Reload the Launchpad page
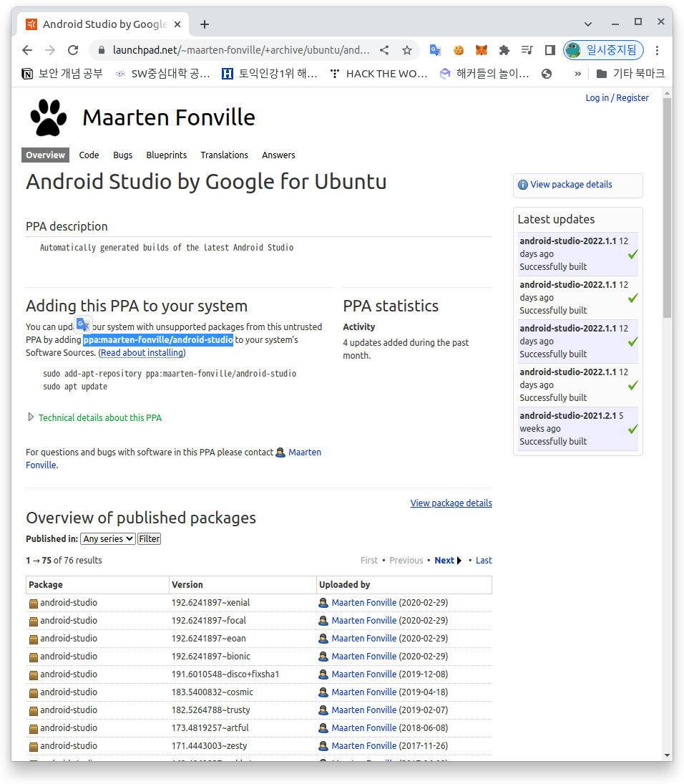 pyautogui.click(x=73, y=50)
